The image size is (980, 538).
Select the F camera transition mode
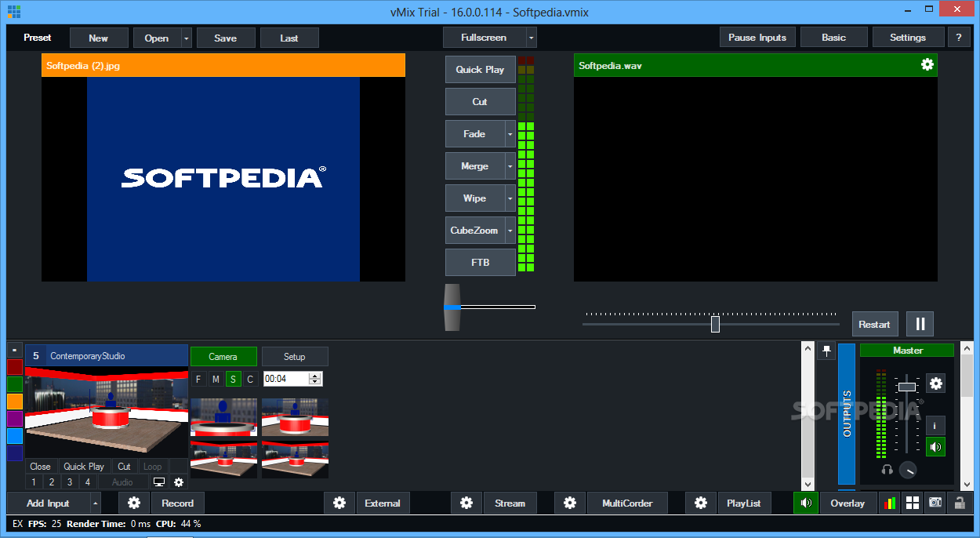tap(198, 380)
